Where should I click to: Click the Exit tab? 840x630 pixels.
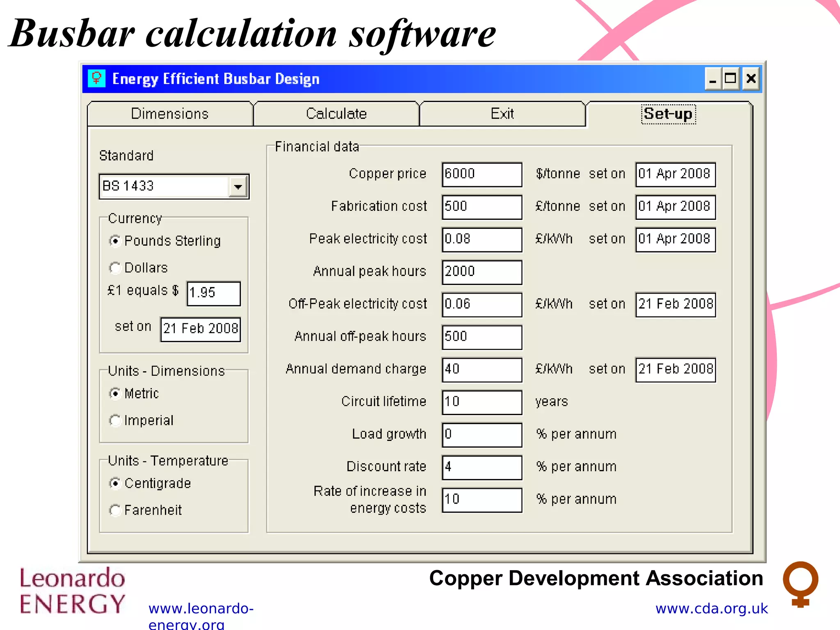(x=502, y=114)
